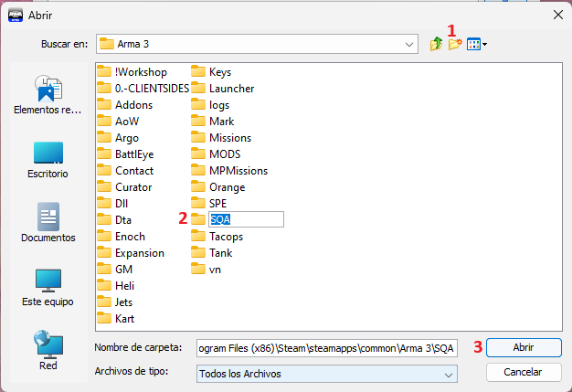Viewport: 572px width, 392px height.
Task: Select the vn folder
Action: [x=207, y=270]
